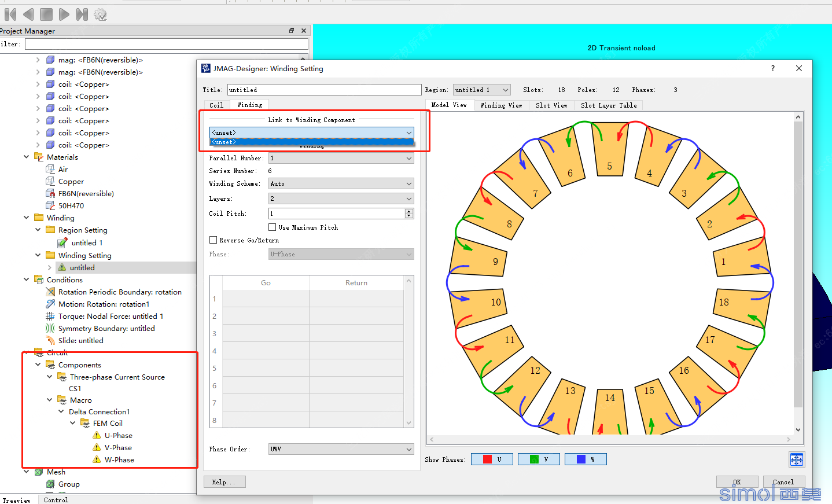Toggle U phase visibility button
The image size is (832, 504).
point(492,459)
